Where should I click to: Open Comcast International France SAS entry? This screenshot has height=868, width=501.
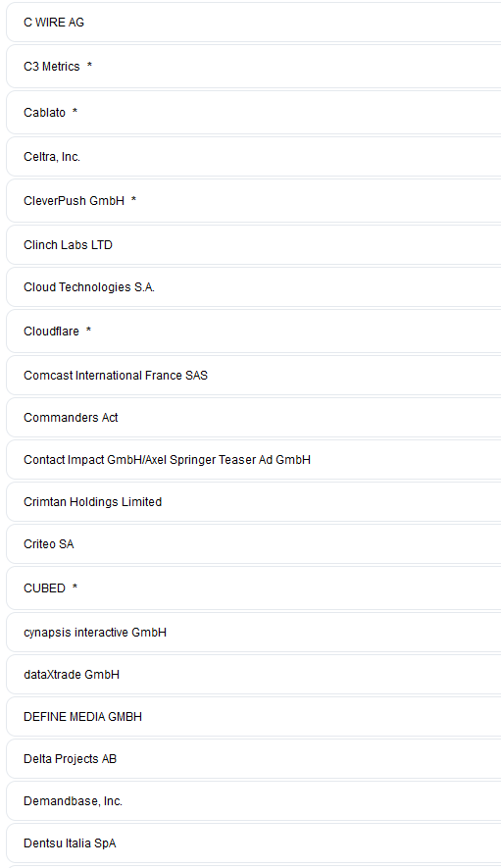254,376
